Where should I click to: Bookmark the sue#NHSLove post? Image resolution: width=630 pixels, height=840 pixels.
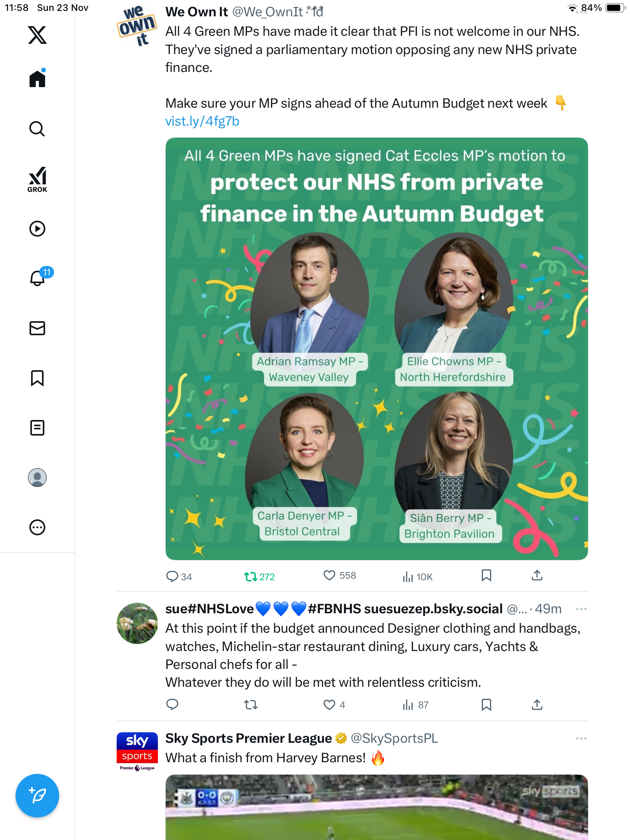click(486, 705)
